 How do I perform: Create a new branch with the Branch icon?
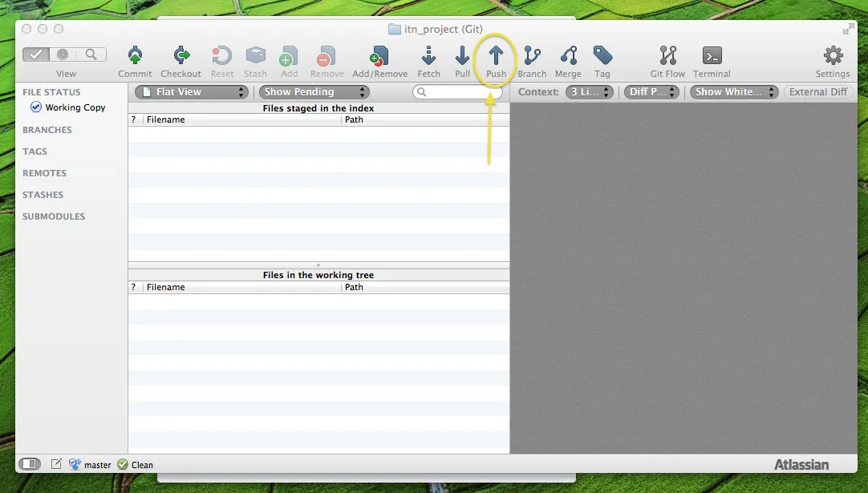click(532, 56)
